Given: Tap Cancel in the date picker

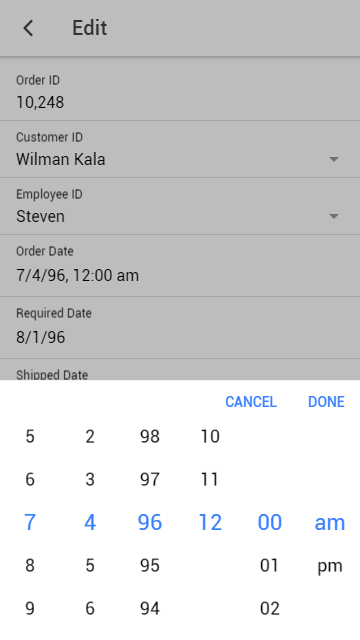Looking at the screenshot, I should (x=251, y=402).
